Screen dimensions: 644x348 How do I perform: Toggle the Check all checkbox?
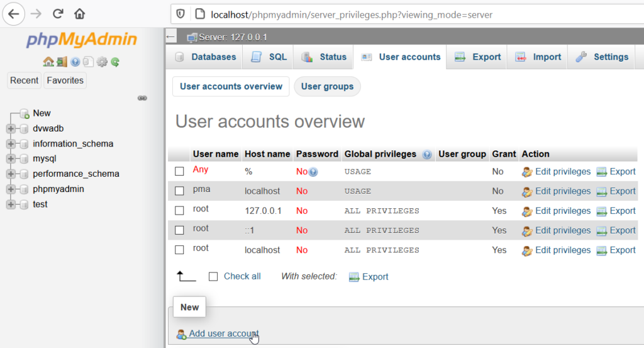click(213, 276)
